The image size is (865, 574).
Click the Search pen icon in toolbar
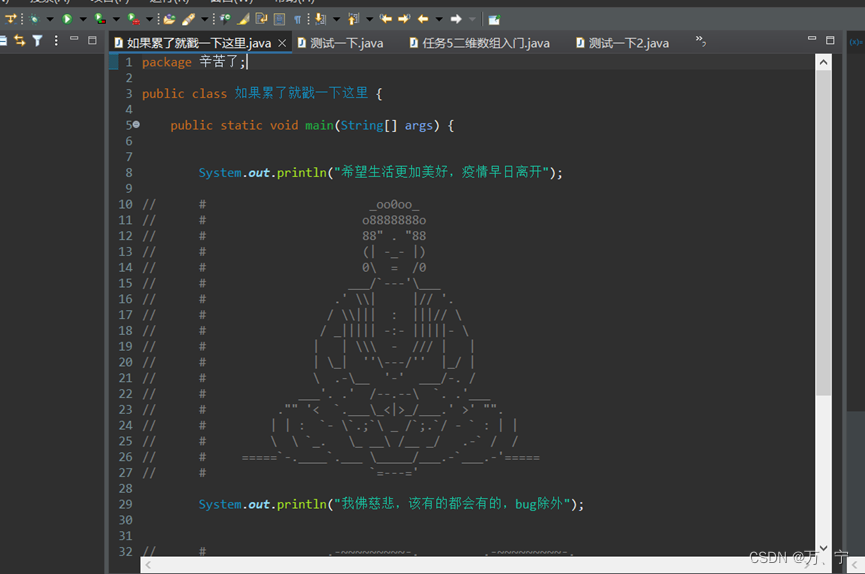click(x=188, y=19)
